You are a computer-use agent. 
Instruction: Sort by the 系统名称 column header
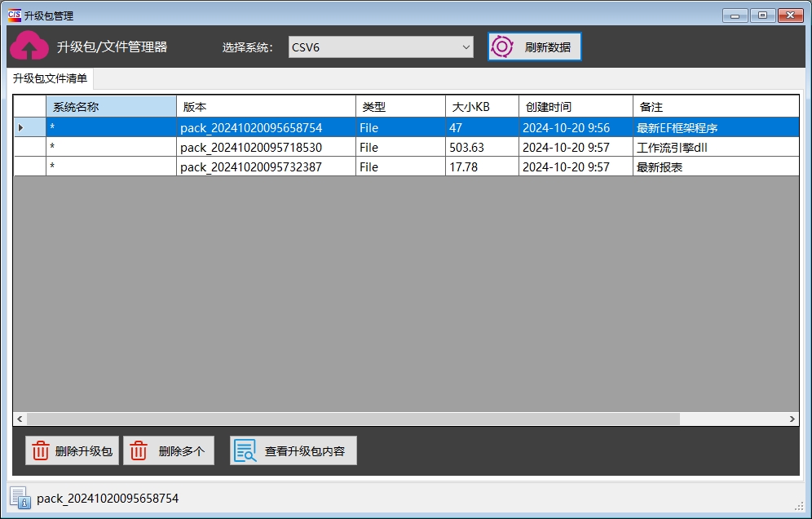point(111,107)
